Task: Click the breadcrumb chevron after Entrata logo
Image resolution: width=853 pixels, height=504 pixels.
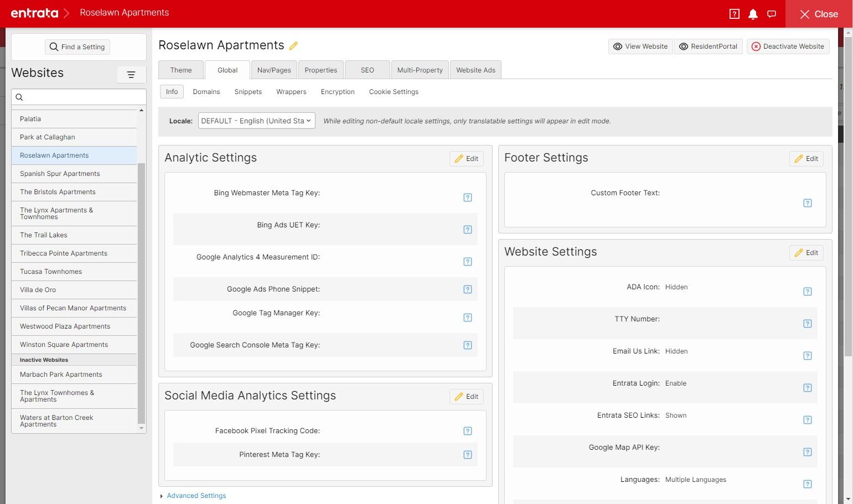Action: pyautogui.click(x=66, y=13)
